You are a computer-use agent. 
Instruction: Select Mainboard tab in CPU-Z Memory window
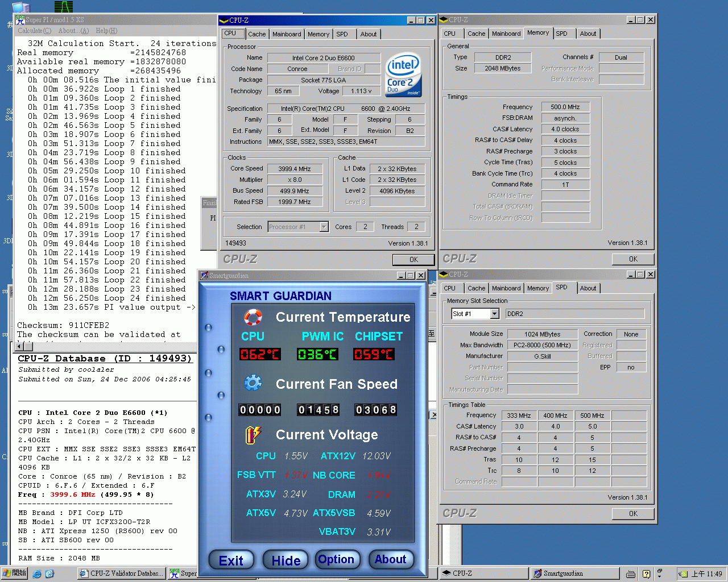[x=506, y=34]
